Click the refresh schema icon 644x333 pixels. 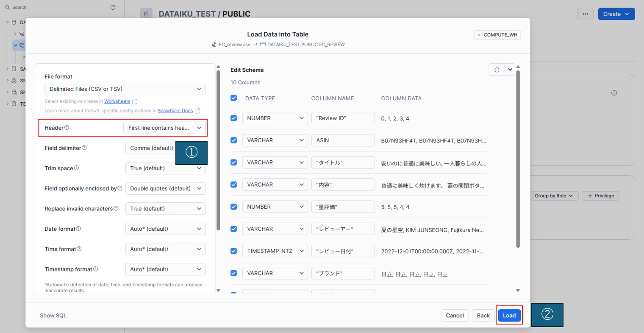click(x=497, y=70)
